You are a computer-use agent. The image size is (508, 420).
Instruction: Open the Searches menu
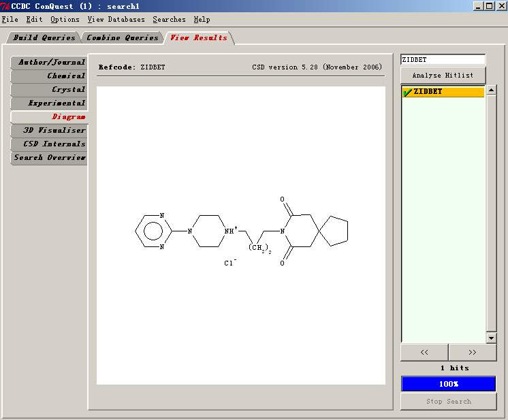(169, 20)
